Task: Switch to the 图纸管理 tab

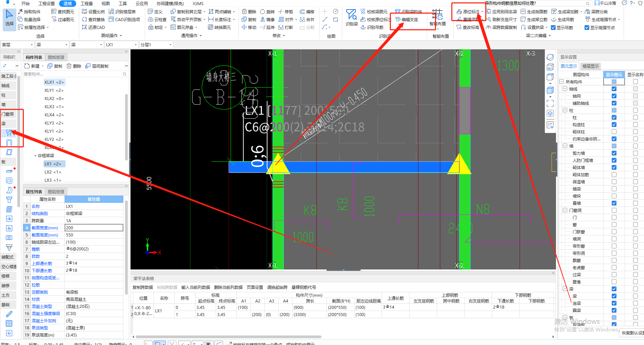Action: point(56,57)
